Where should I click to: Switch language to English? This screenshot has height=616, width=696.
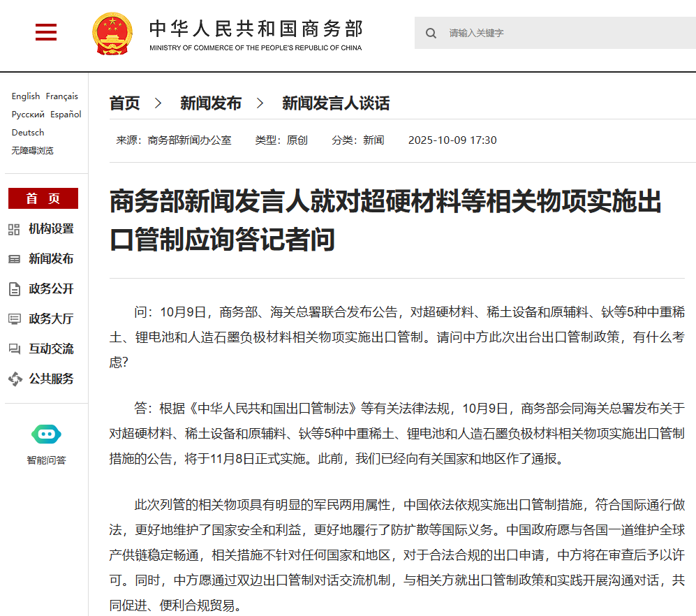[26, 96]
